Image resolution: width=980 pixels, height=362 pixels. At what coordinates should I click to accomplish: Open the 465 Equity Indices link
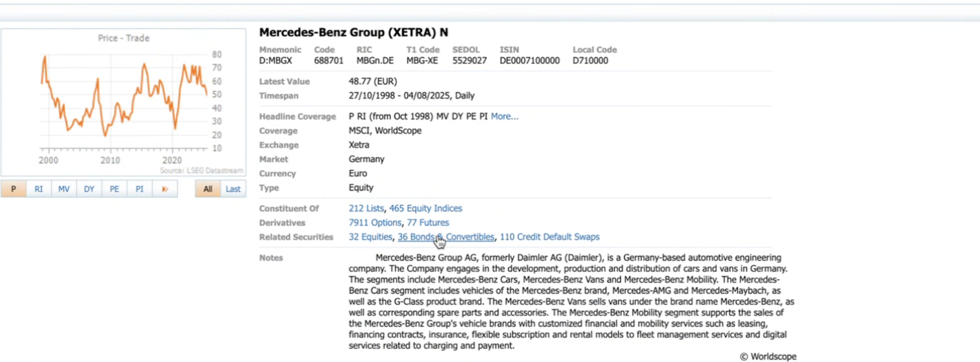click(x=426, y=208)
